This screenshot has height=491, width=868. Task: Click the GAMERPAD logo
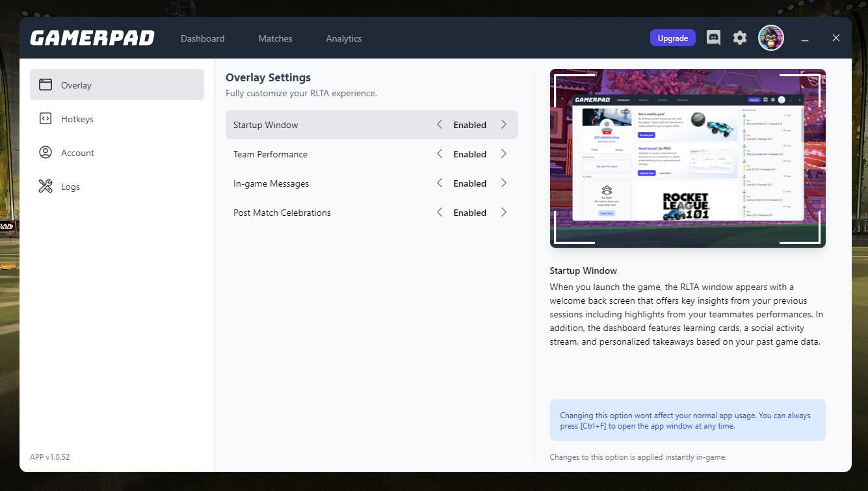(x=92, y=38)
